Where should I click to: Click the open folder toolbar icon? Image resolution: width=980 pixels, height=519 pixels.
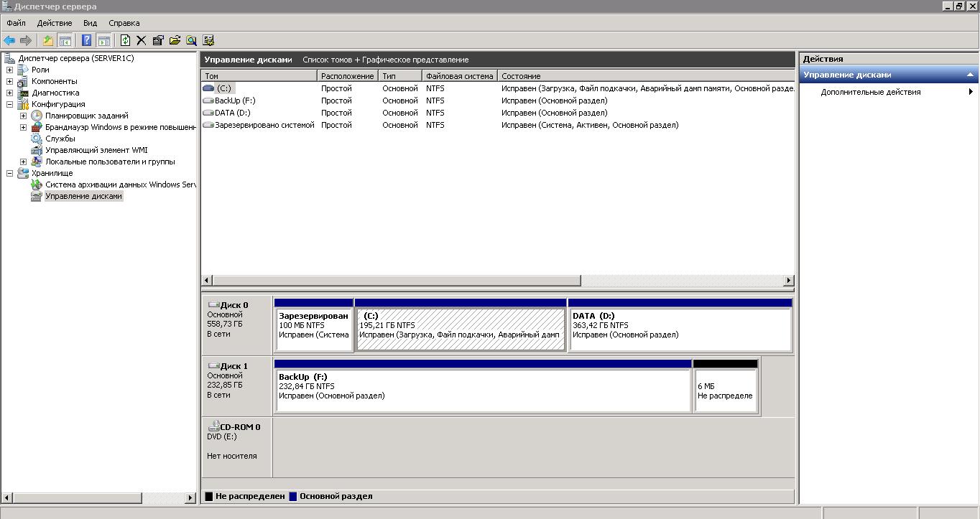(x=175, y=41)
